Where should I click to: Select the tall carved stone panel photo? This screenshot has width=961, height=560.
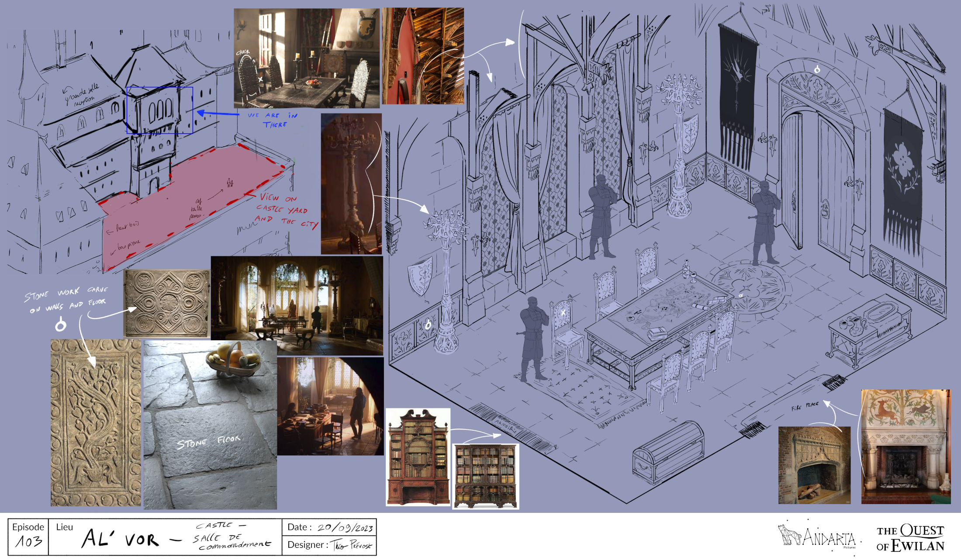(96, 423)
